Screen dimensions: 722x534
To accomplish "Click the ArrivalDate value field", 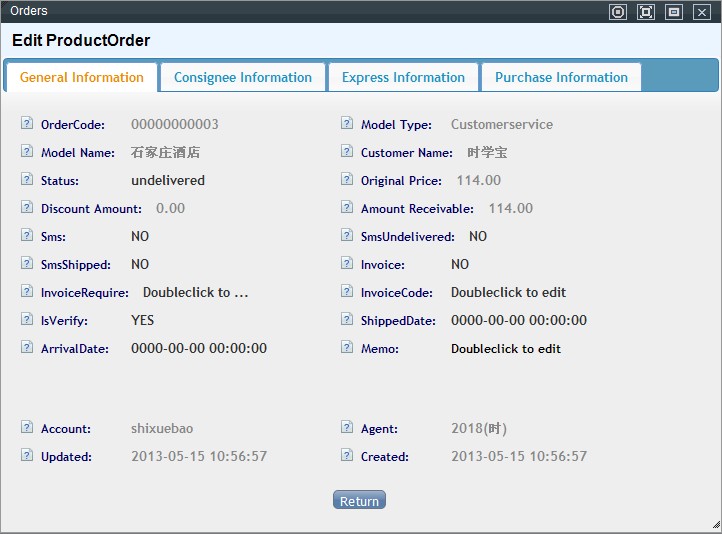I will click(x=199, y=349).
